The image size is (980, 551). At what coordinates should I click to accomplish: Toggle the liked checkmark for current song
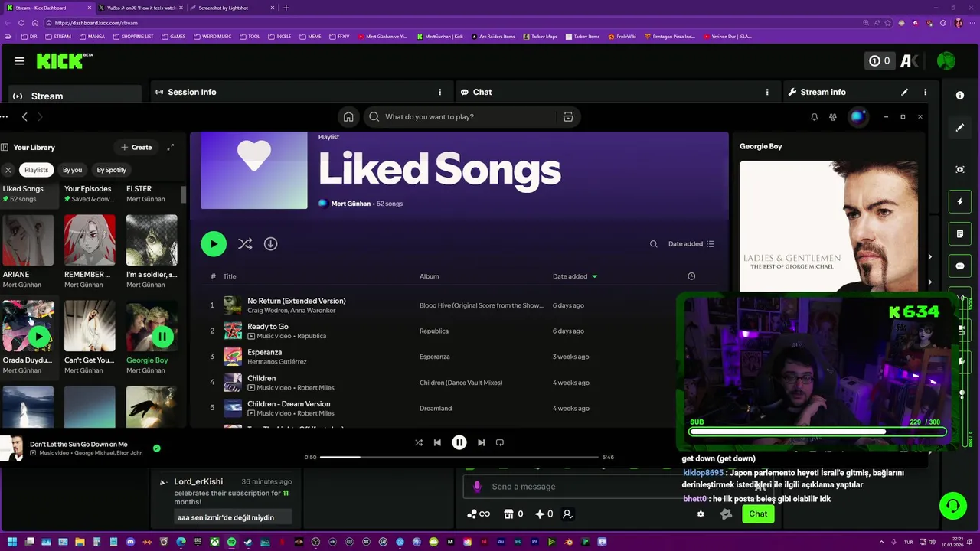157,448
